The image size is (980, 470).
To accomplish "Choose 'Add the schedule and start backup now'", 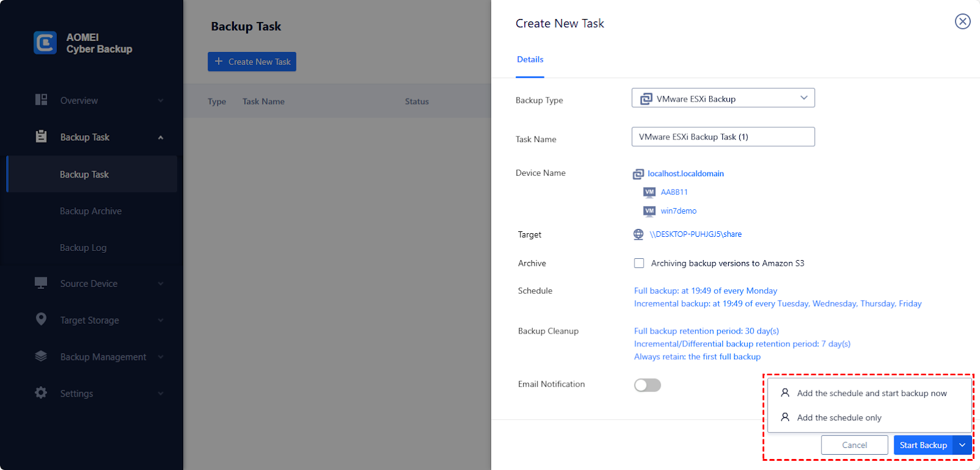I will click(x=871, y=394).
